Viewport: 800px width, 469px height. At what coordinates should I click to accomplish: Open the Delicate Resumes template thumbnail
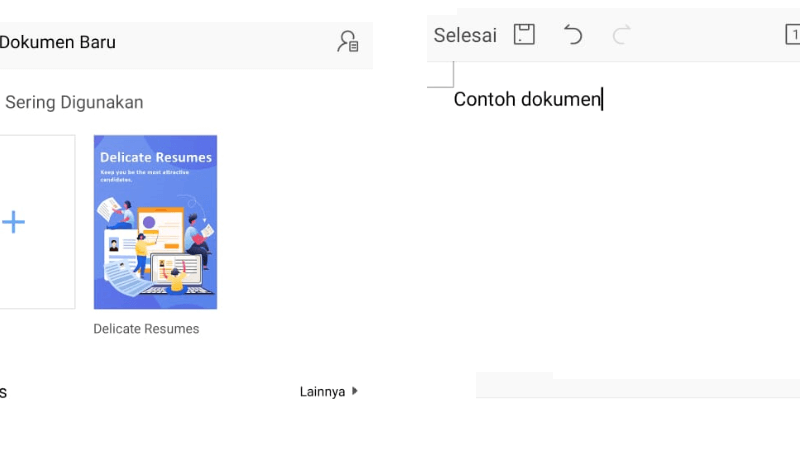(x=156, y=222)
